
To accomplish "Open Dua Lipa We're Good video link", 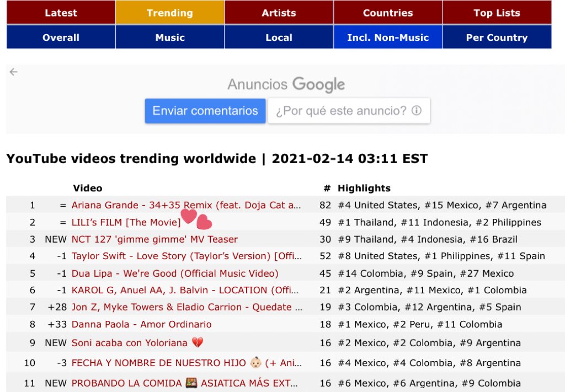I will pos(175,273).
